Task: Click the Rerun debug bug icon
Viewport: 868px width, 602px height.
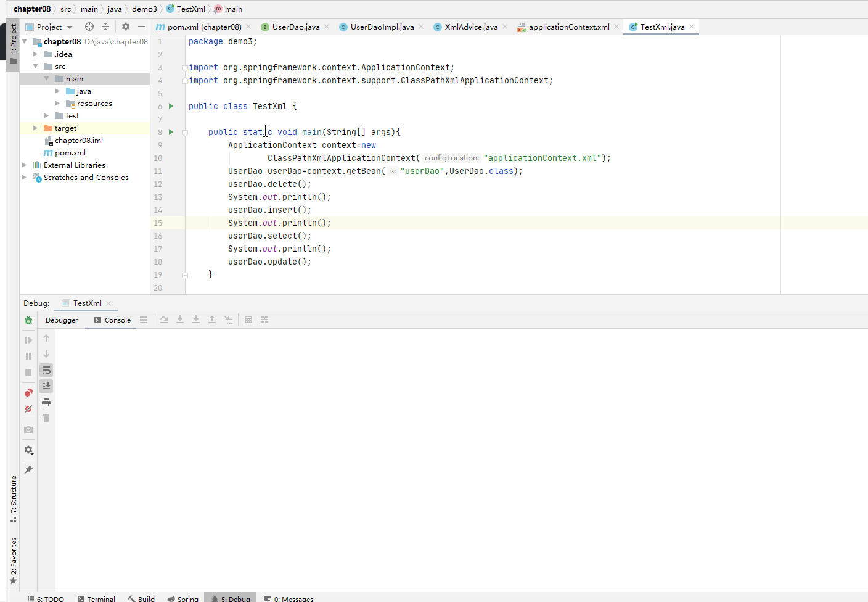Action: click(28, 320)
